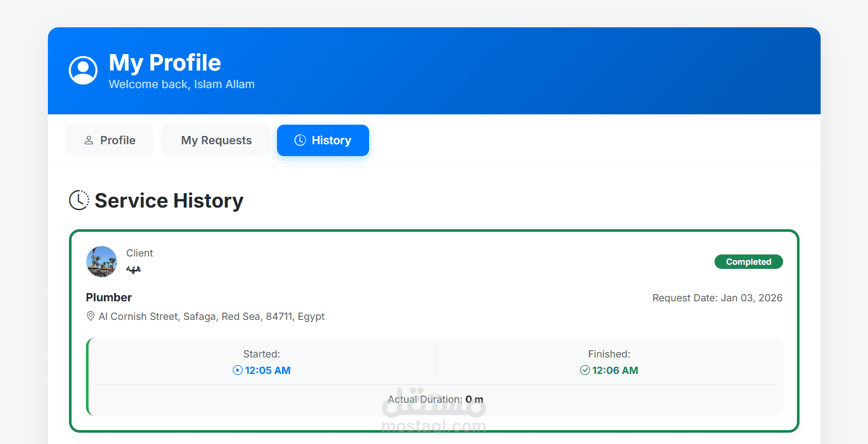Click the Actual Duration: 0 m text

(436, 399)
